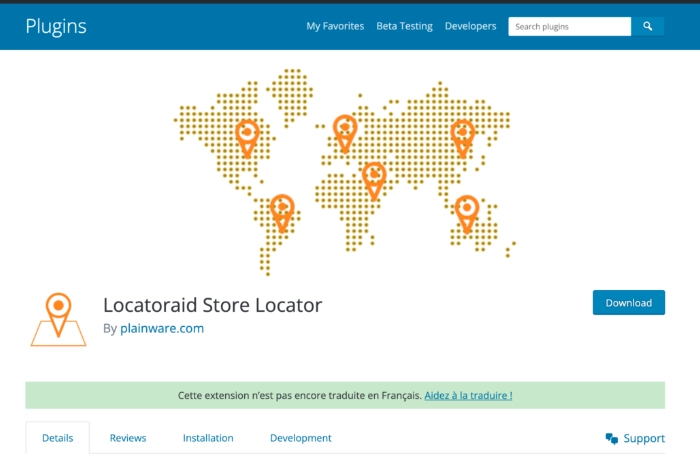This screenshot has width=700, height=467.
Task: Download the Locatoraid Store Locator plugin
Action: (x=629, y=303)
